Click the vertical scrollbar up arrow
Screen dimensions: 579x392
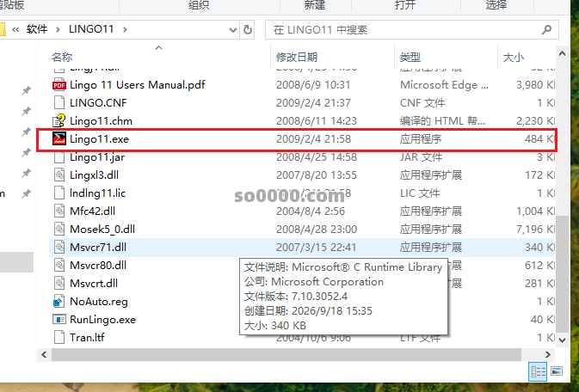(562, 54)
